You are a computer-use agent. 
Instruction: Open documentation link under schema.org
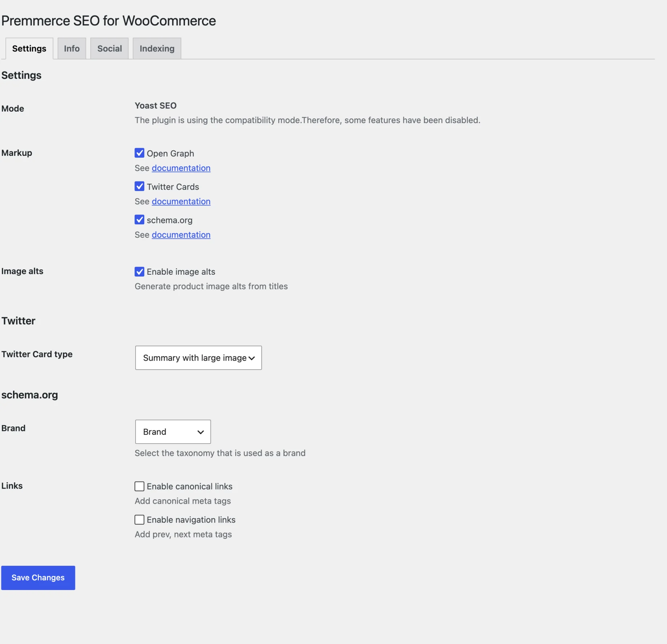click(181, 235)
